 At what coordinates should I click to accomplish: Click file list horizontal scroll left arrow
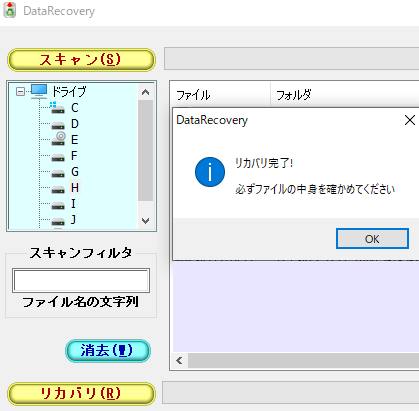point(179,360)
